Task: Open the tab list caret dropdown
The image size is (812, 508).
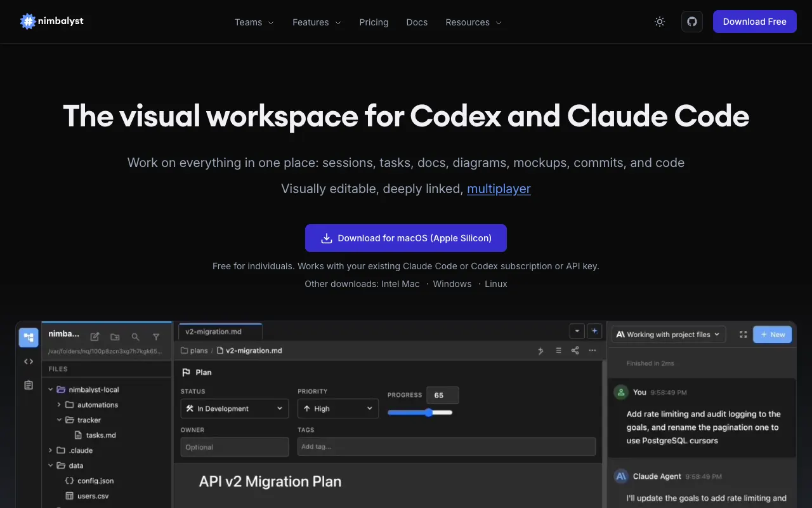Action: pyautogui.click(x=577, y=331)
